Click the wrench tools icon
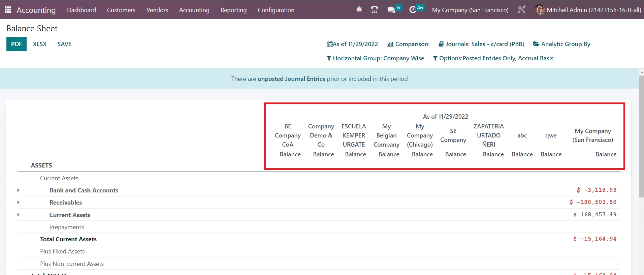 click(x=521, y=10)
